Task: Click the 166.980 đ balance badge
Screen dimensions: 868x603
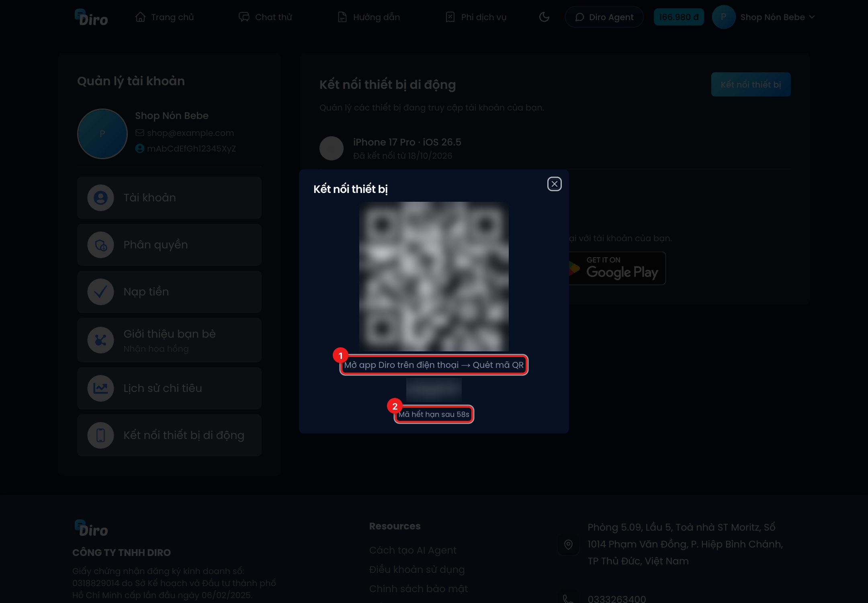Action: coord(679,17)
